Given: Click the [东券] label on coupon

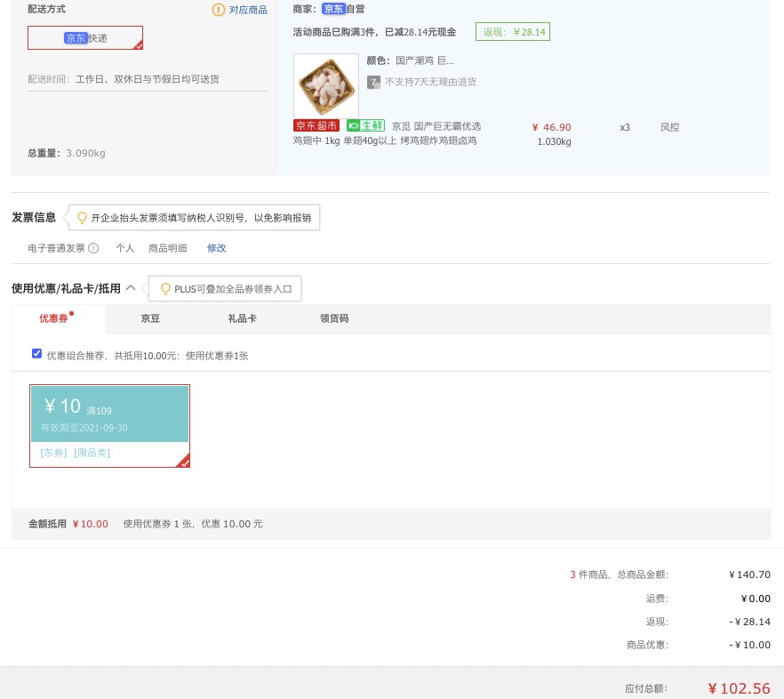Looking at the screenshot, I should [x=53, y=453].
